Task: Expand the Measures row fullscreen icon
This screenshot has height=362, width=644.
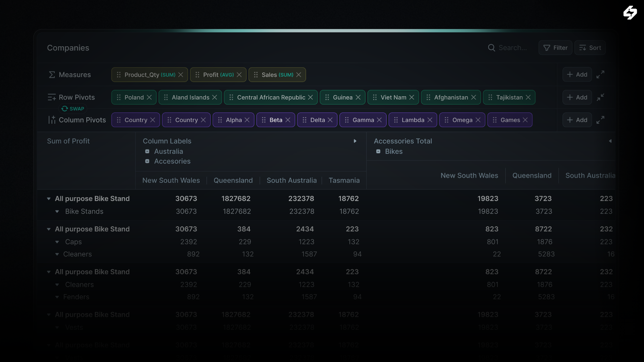Action: [601, 74]
